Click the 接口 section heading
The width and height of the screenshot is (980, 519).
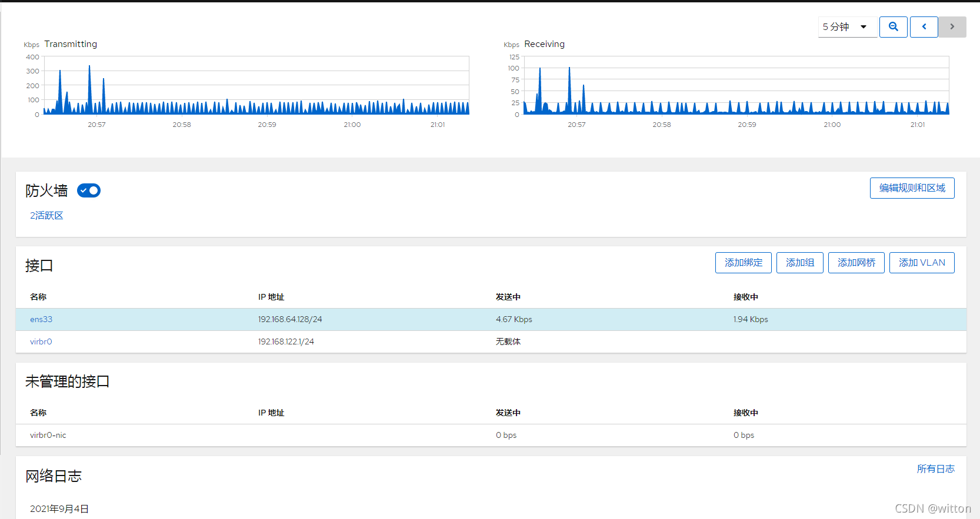[39, 266]
